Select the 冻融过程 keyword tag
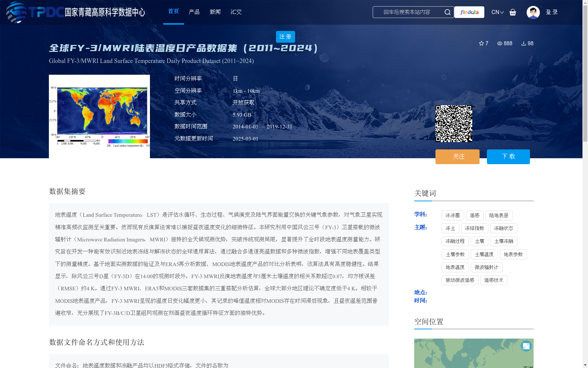The image size is (588, 368). (x=455, y=241)
